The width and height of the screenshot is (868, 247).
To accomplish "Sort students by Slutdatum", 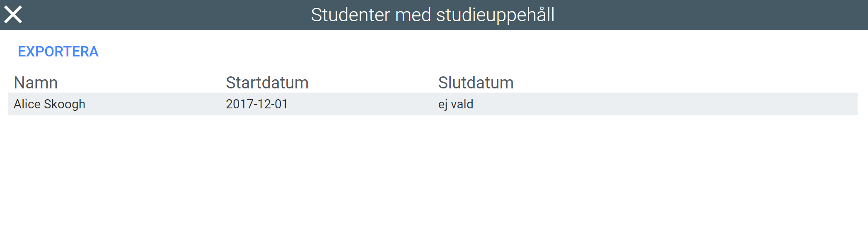I will [x=476, y=83].
